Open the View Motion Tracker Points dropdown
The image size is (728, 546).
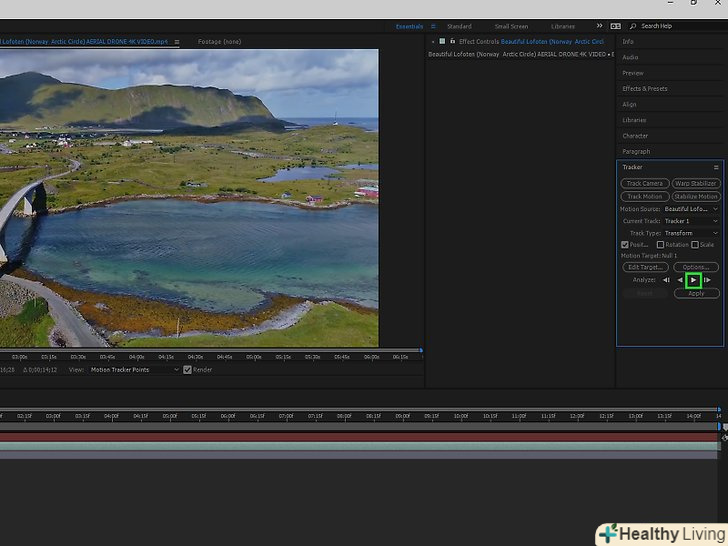pyautogui.click(x=132, y=370)
